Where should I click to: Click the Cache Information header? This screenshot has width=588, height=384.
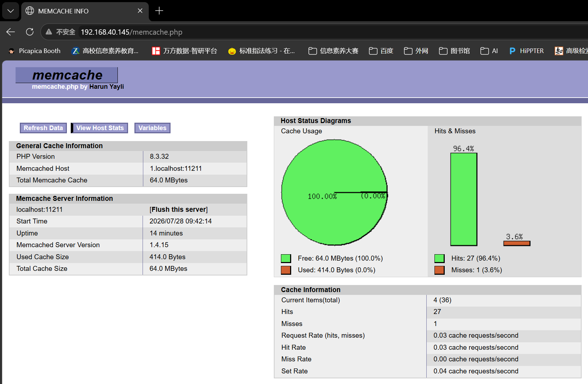click(x=427, y=290)
